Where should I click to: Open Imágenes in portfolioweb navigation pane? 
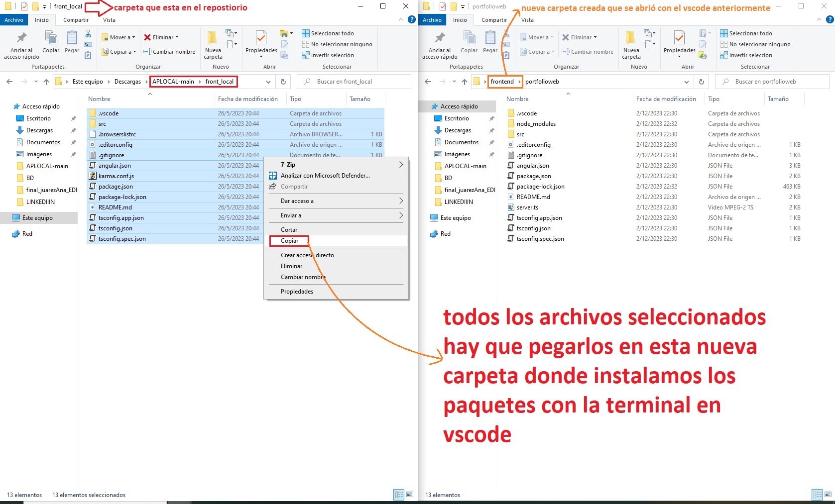[457, 154]
